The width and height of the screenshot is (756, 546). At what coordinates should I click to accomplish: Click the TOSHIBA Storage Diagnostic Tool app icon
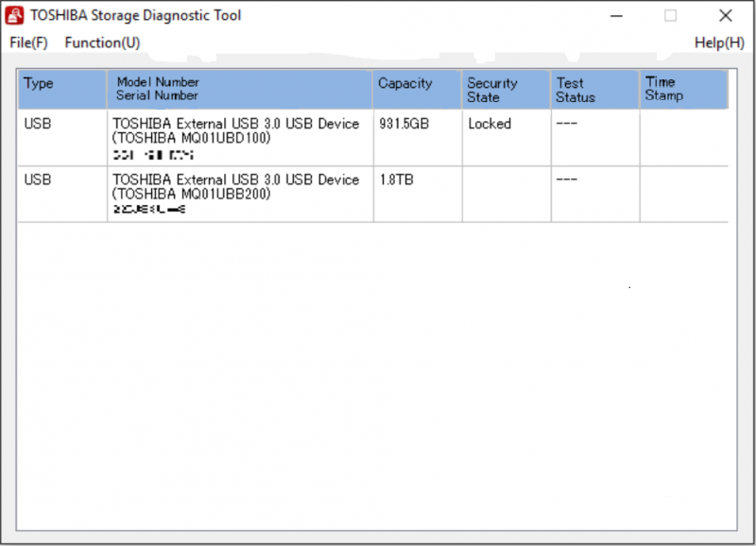(x=14, y=16)
